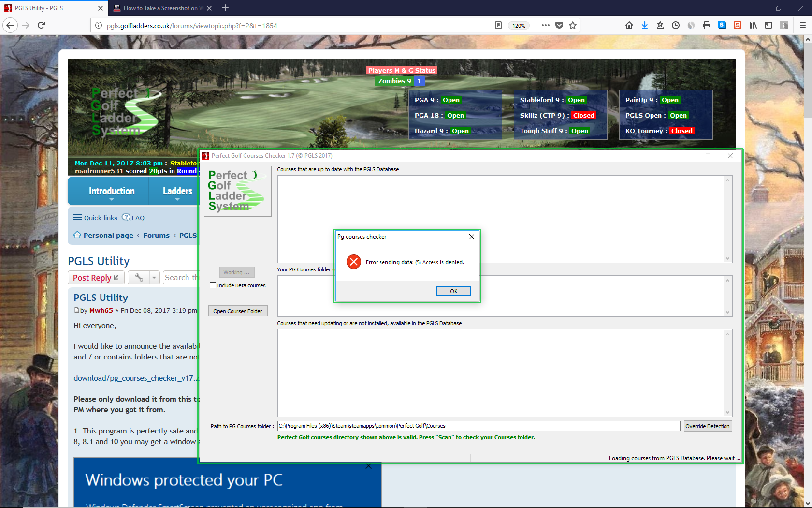Toggle reader view icon in address bar

pos(498,25)
